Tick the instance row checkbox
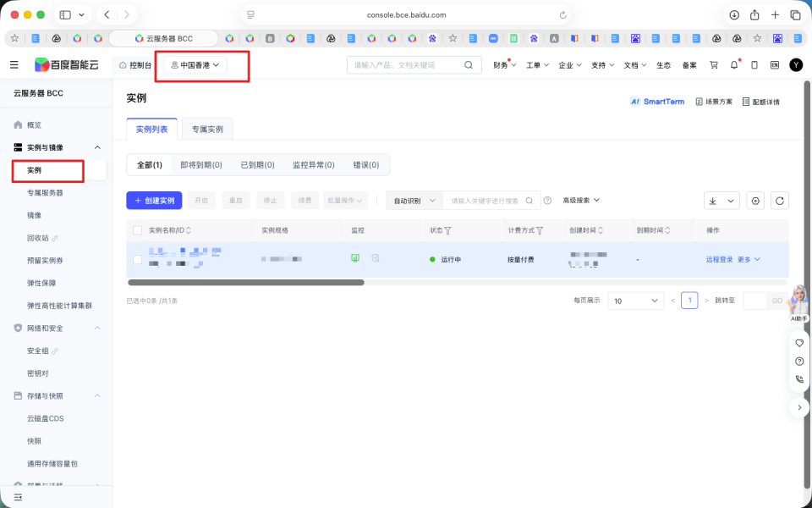The width and height of the screenshot is (812, 508). (137, 259)
